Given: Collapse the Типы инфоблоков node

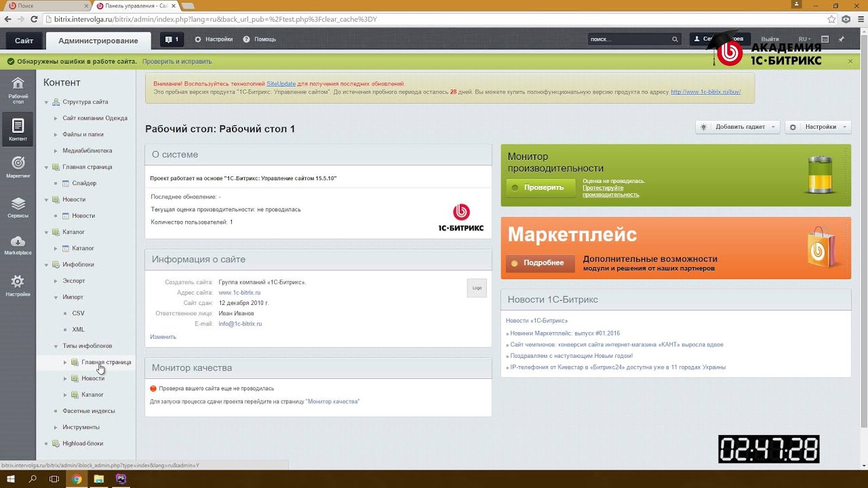Looking at the screenshot, I should (x=56, y=346).
